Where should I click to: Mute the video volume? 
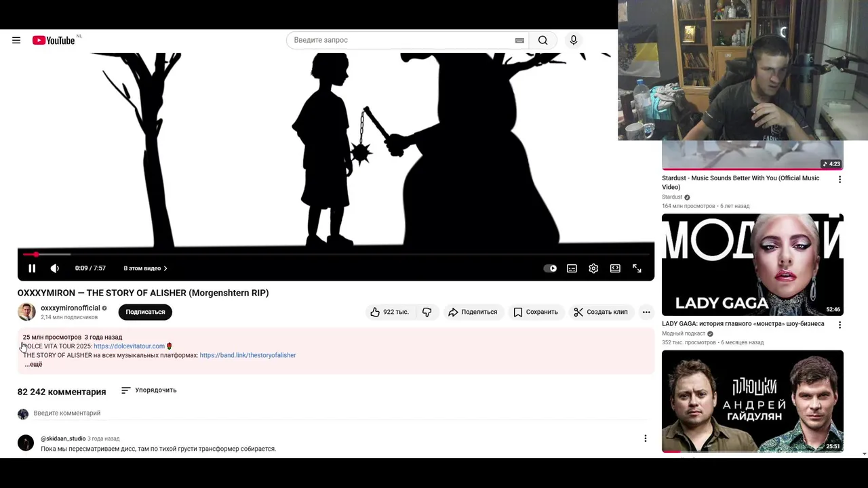coord(55,268)
